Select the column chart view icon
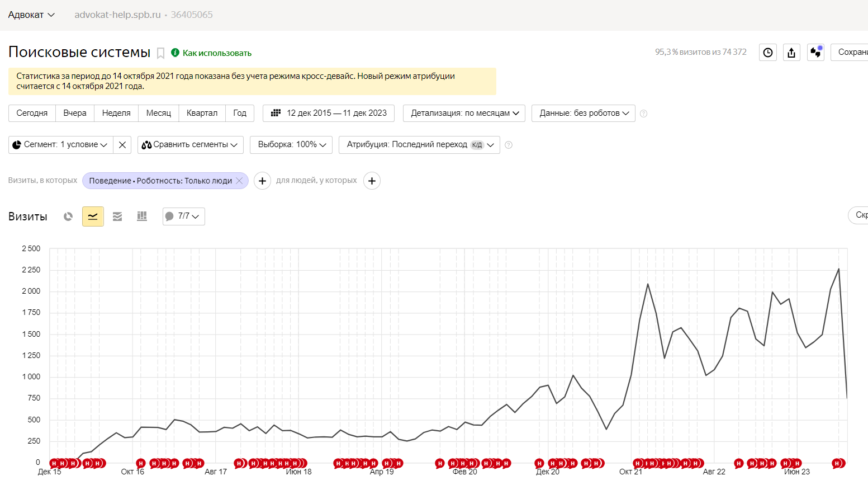 coord(142,216)
